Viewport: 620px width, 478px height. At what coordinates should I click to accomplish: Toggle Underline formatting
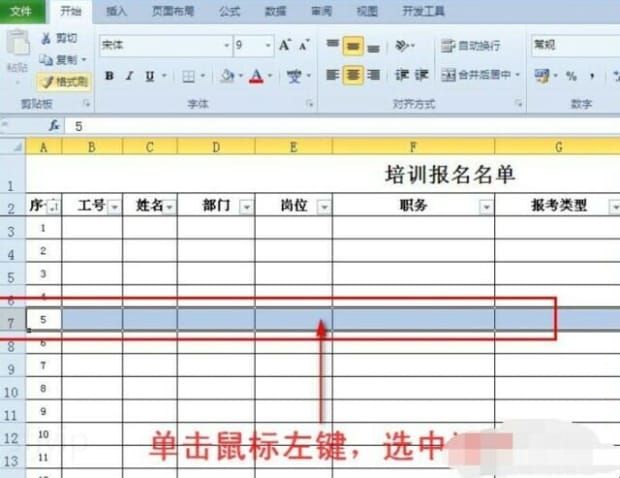tap(149, 76)
